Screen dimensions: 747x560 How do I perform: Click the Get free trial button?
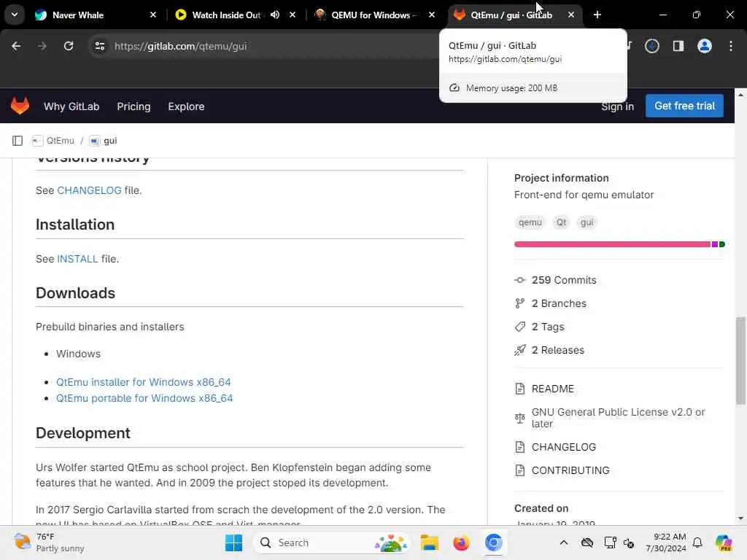click(684, 106)
